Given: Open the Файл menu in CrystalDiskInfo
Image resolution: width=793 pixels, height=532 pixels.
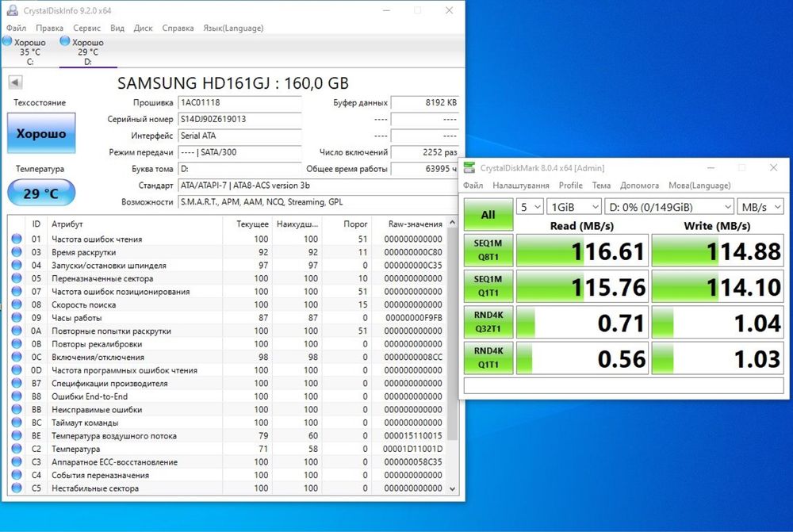Looking at the screenshot, I should [16, 28].
